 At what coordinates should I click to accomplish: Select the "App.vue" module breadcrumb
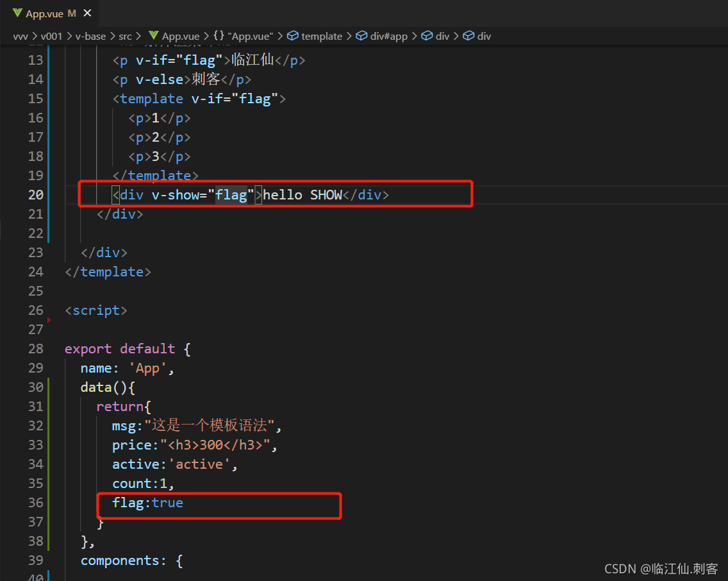click(x=250, y=36)
